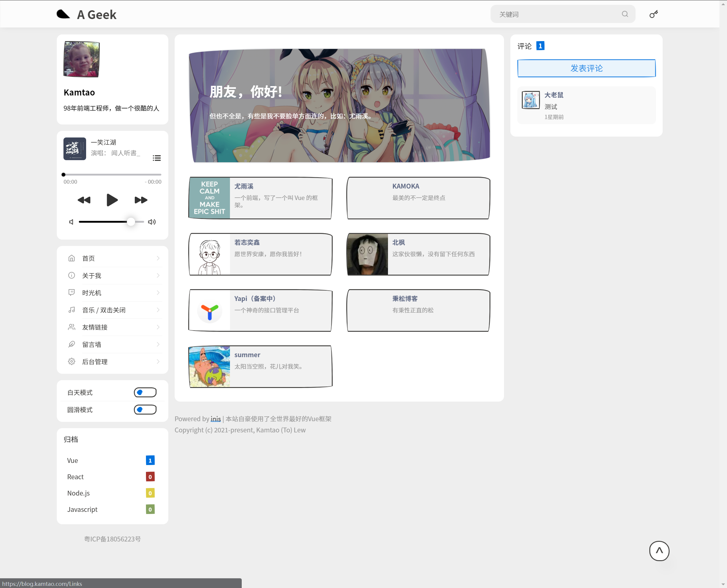Expand the 留言墙 chevron arrow

(158, 344)
